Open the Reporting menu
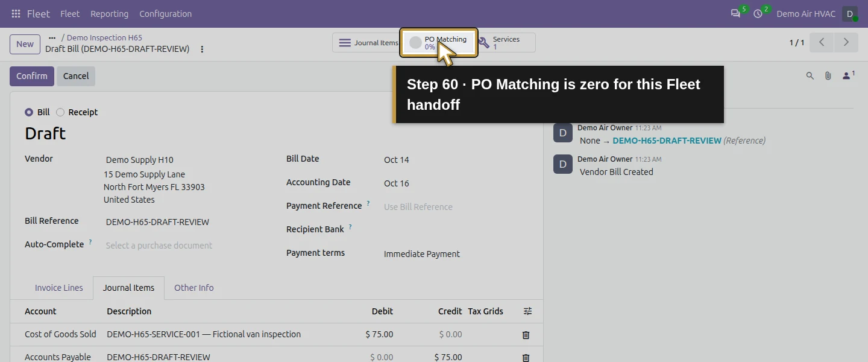The width and height of the screenshot is (868, 362). coord(109,14)
